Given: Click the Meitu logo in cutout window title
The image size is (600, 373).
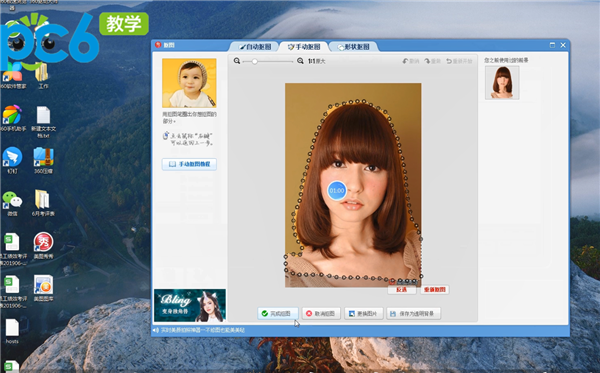Looking at the screenshot, I should (158, 45).
